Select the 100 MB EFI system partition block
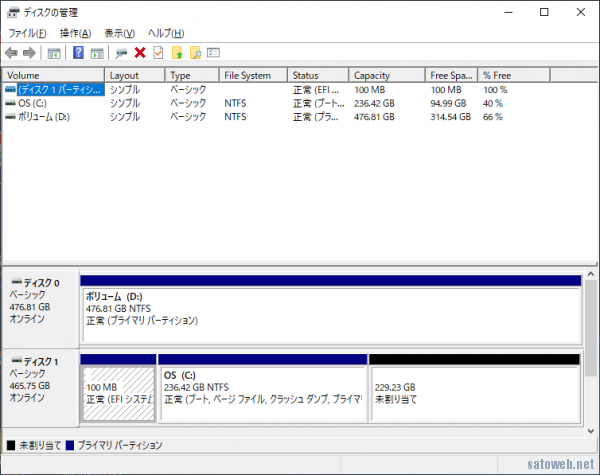The width and height of the screenshot is (600, 475). [x=117, y=392]
